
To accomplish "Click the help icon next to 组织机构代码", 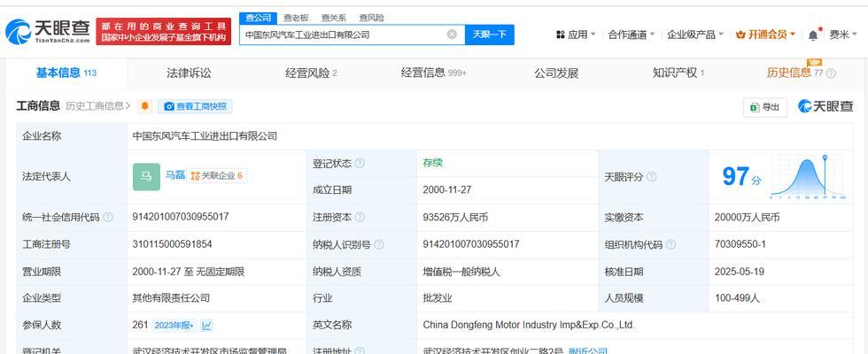I will click(x=670, y=244).
